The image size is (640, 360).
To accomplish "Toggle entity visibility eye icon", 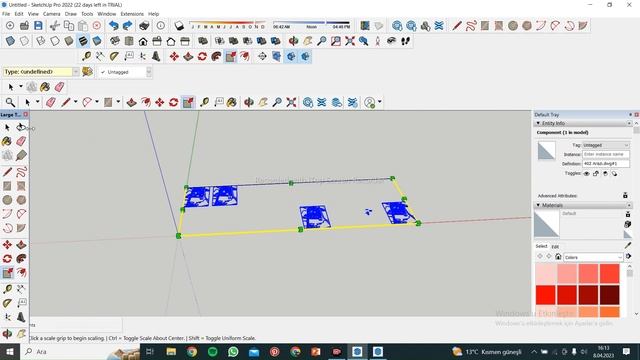I will click(x=587, y=173).
